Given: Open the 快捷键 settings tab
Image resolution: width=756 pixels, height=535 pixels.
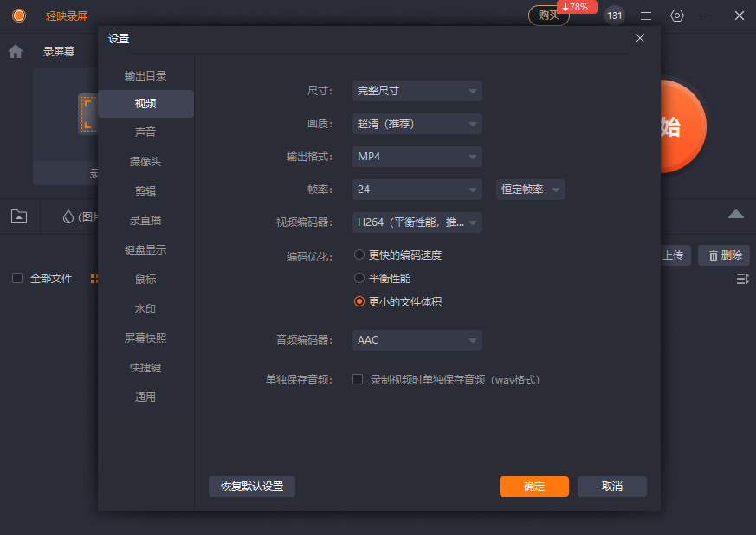Looking at the screenshot, I should 145,368.
